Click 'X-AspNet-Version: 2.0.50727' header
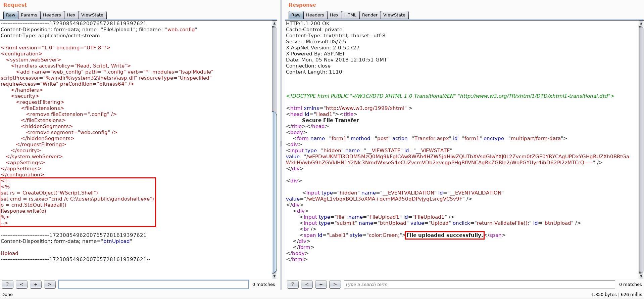644x299 pixels. [323, 48]
